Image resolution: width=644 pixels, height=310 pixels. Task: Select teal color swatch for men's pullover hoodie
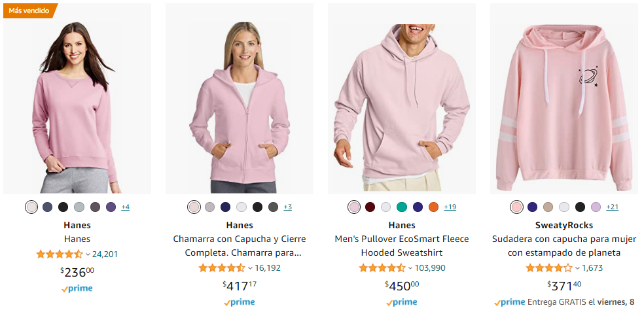pyautogui.click(x=402, y=207)
